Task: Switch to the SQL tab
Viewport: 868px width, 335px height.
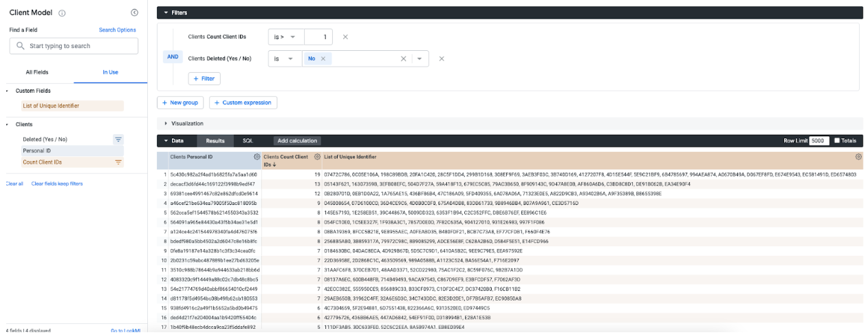Action: click(248, 140)
